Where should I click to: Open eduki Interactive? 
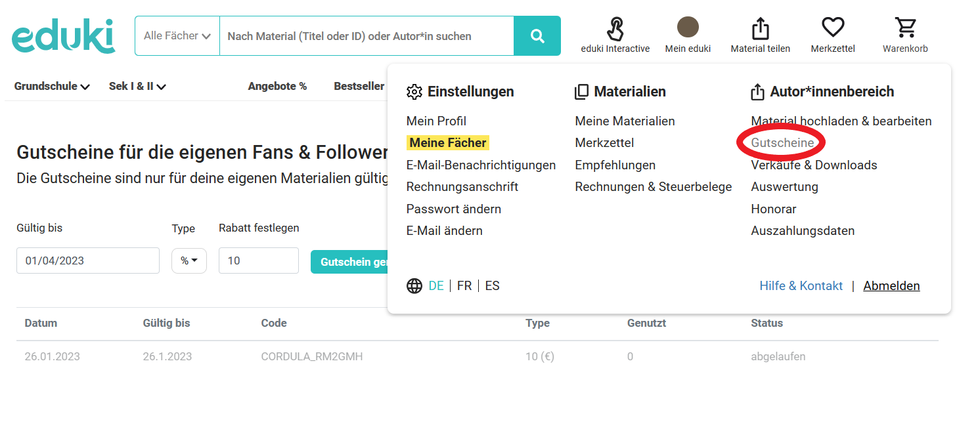[x=615, y=28]
